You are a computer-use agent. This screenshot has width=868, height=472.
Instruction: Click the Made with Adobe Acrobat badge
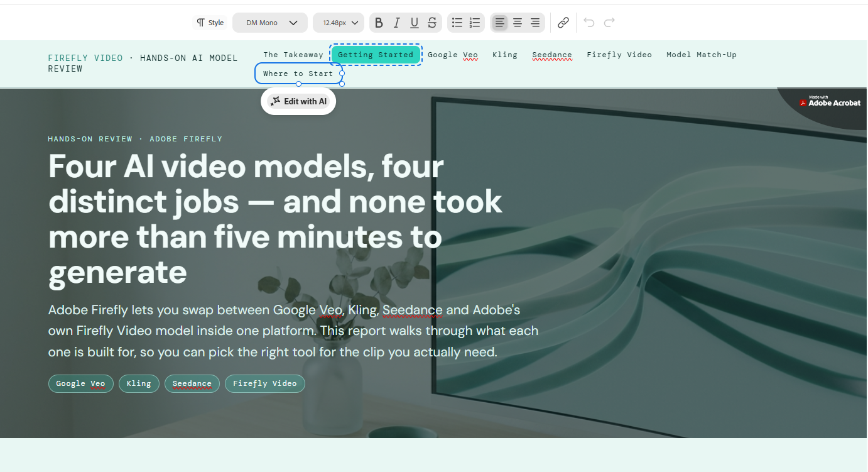[829, 101]
